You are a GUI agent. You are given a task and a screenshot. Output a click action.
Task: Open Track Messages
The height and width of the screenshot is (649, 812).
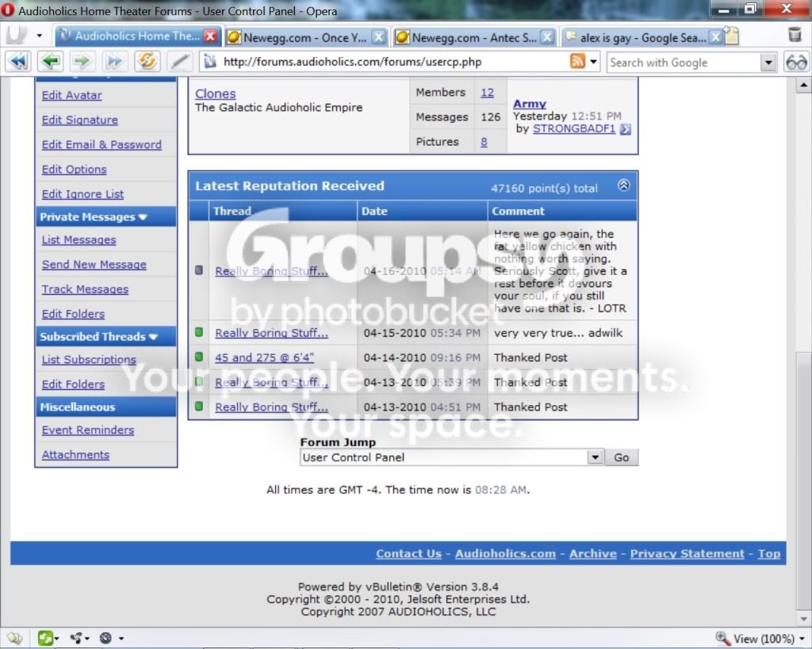point(85,290)
